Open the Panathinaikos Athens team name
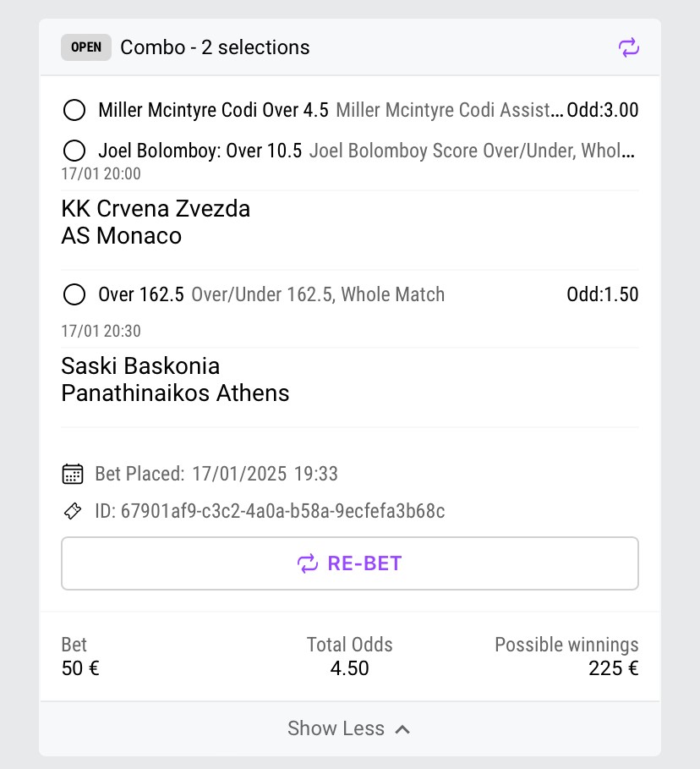The width and height of the screenshot is (700, 769). click(x=175, y=393)
